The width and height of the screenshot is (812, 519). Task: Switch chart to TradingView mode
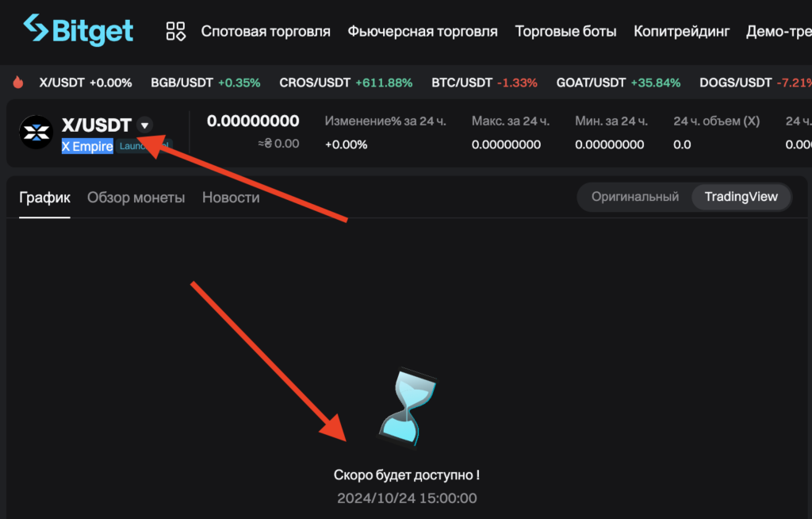(741, 197)
